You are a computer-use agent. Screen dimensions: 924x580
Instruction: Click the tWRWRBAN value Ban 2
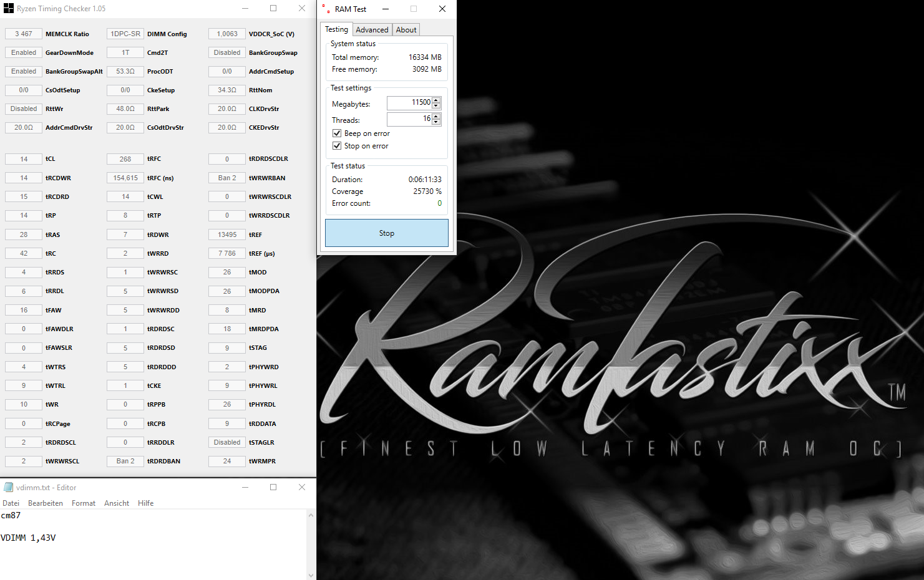click(x=227, y=178)
